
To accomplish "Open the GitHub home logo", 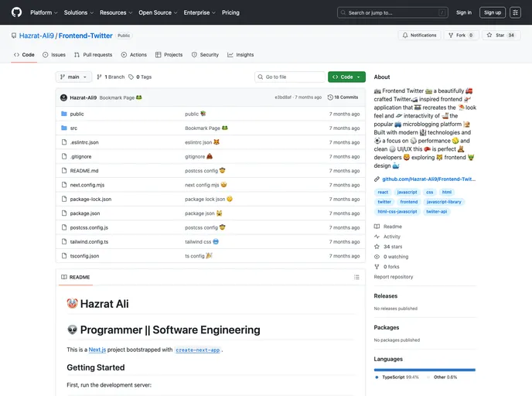I will [x=16, y=12].
